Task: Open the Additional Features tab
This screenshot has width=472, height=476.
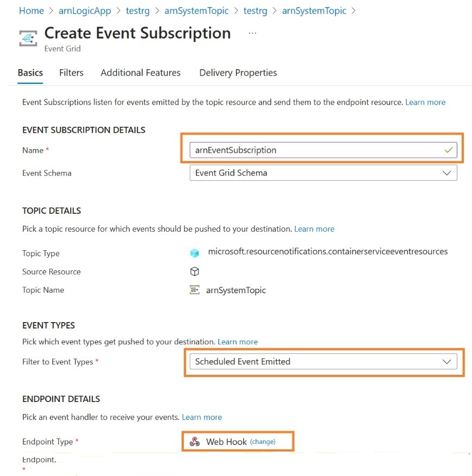Action: (140, 73)
